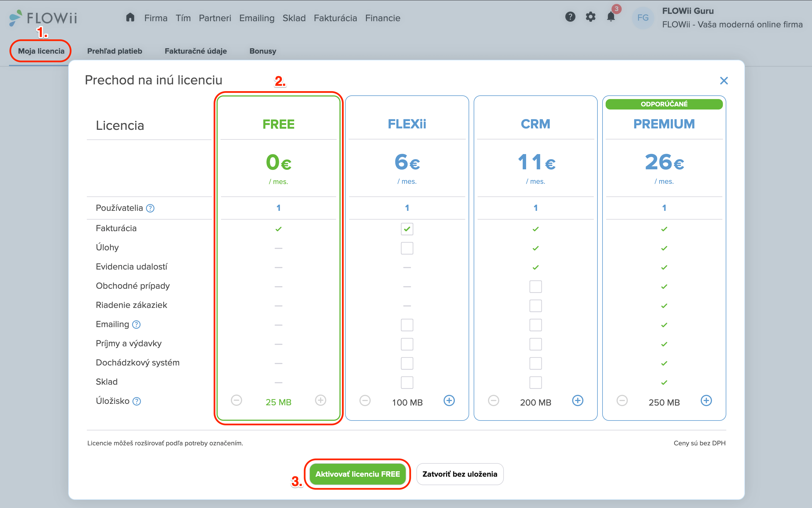Increase FLEXii storage with plus

click(x=449, y=400)
